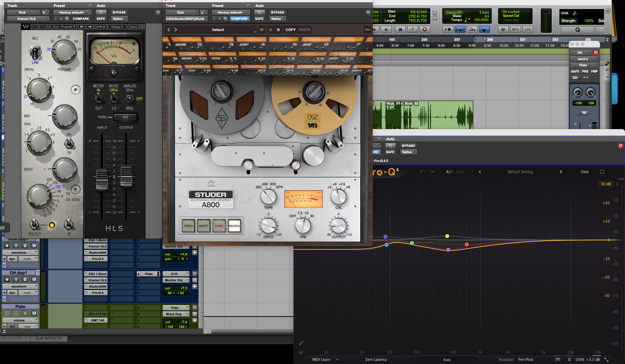This screenshot has height=364, width=625.
Task: Open the Kramer HLS plugin selector dropdown
Action: [x=27, y=18]
